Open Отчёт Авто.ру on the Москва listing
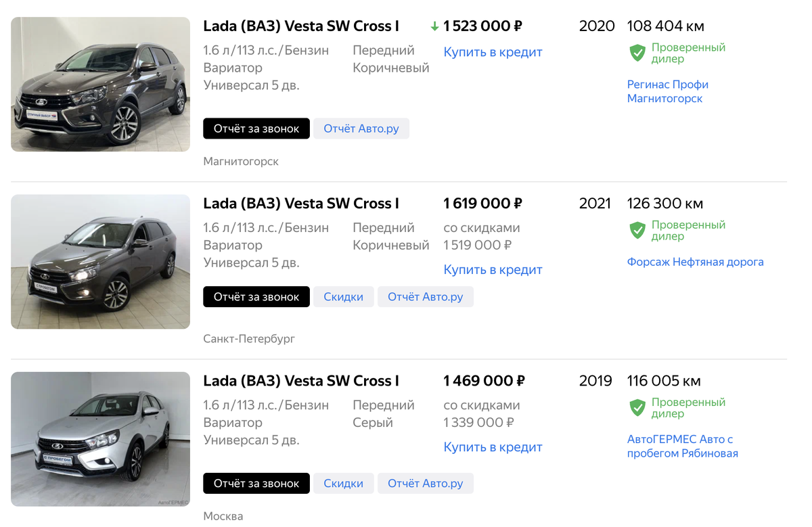Viewport: 812px width, 527px height. pos(425,483)
